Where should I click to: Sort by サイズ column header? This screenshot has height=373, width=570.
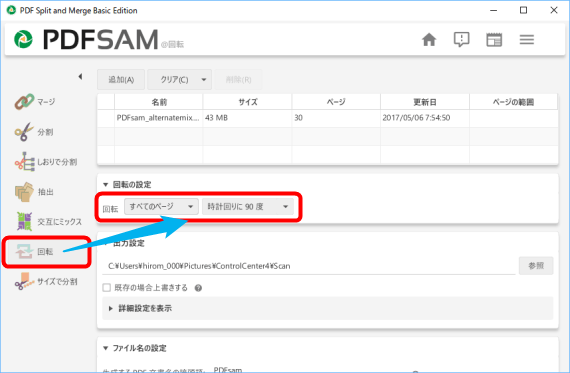pyautogui.click(x=248, y=102)
